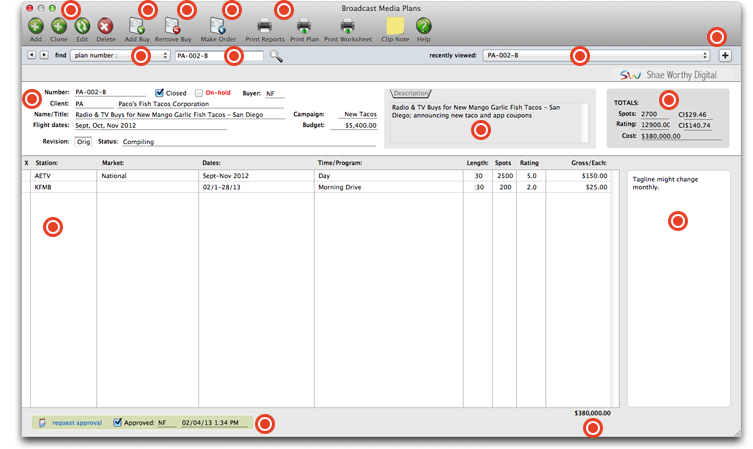Toggle the Approved checkbox
This screenshot has width=753, height=449.
tap(118, 423)
